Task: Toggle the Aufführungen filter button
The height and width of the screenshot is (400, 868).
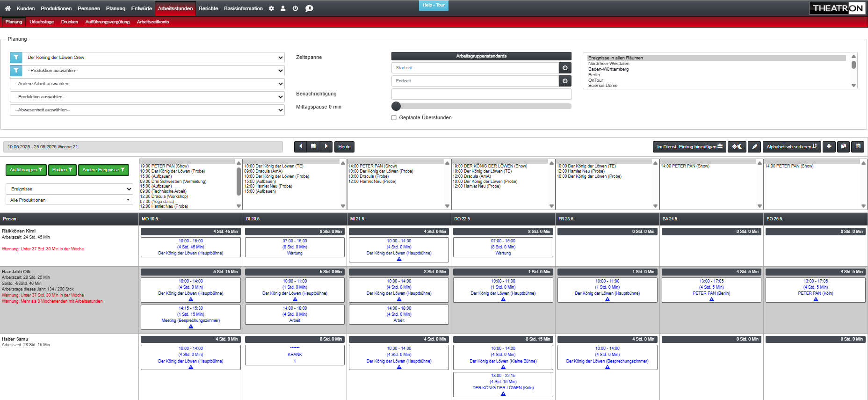Action: point(26,170)
